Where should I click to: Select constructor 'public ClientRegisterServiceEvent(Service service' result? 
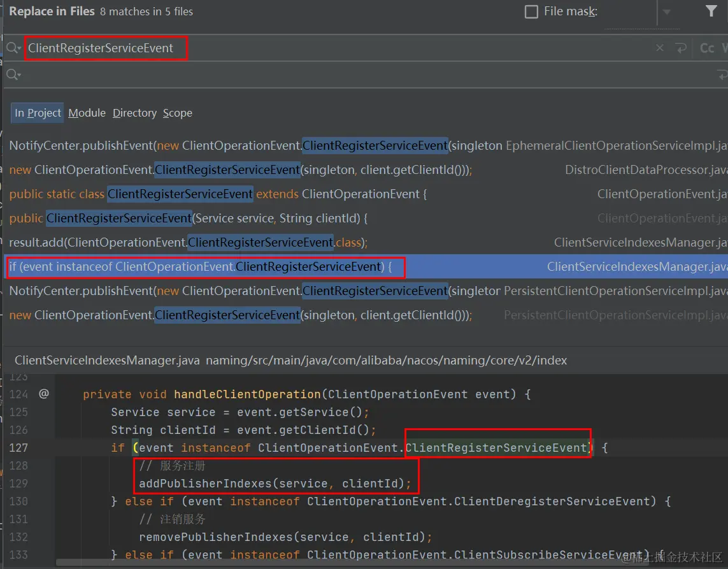pos(366,218)
